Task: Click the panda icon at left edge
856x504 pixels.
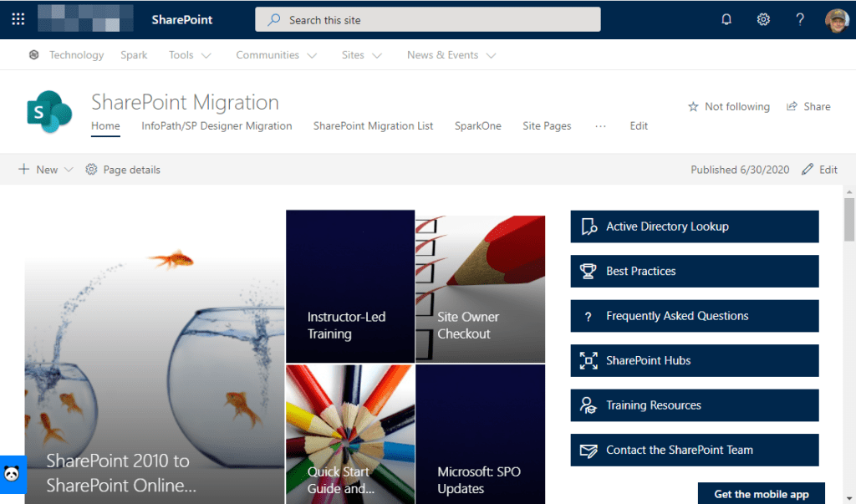Action: pos(12,475)
